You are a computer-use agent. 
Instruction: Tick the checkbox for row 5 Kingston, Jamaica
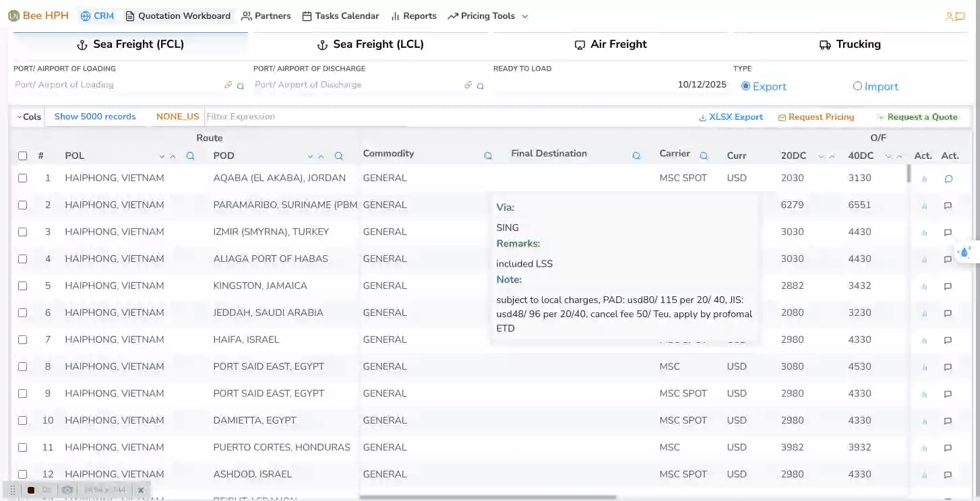click(23, 286)
